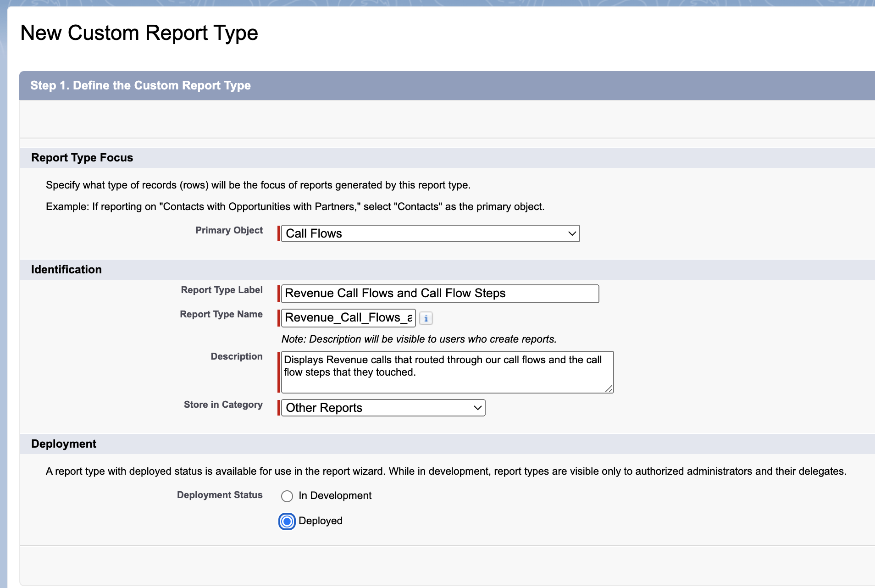Click the info icon beside Report Type Name
The height and width of the screenshot is (588, 875).
[426, 318]
